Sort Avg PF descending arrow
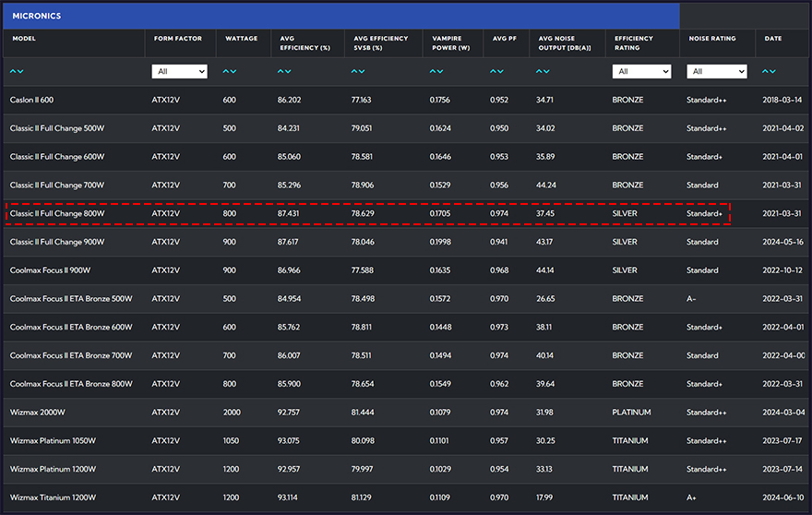Image resolution: width=812 pixels, height=515 pixels. coord(500,71)
